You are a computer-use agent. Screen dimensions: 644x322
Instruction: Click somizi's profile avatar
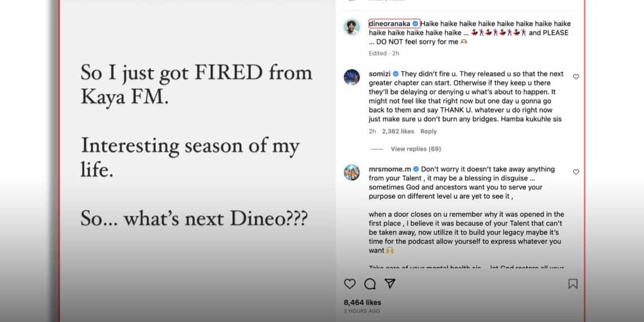(x=352, y=77)
